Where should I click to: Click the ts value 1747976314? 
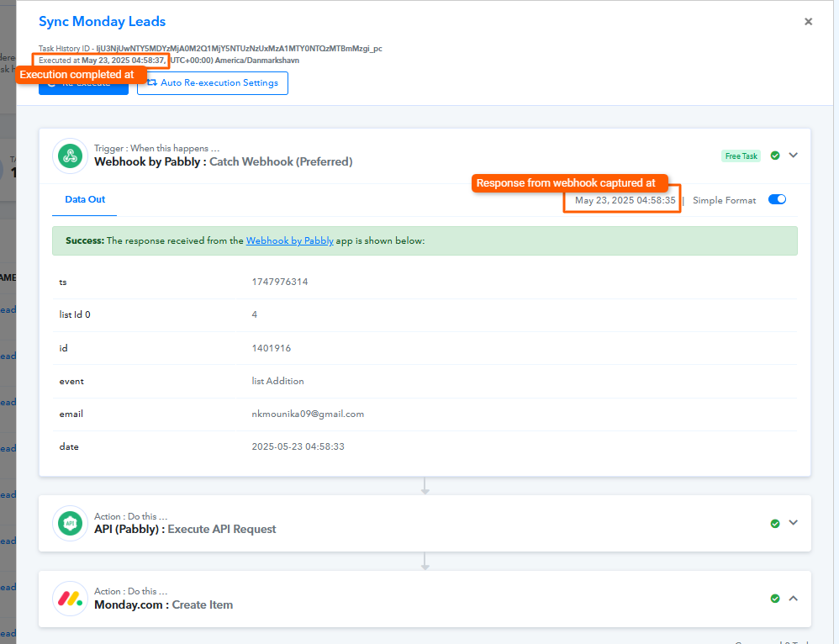coord(279,282)
